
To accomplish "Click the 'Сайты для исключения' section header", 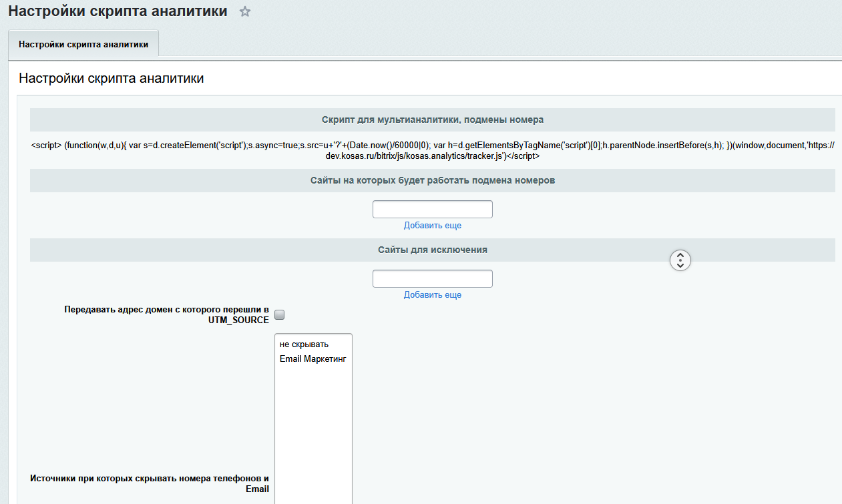I will (x=433, y=250).
